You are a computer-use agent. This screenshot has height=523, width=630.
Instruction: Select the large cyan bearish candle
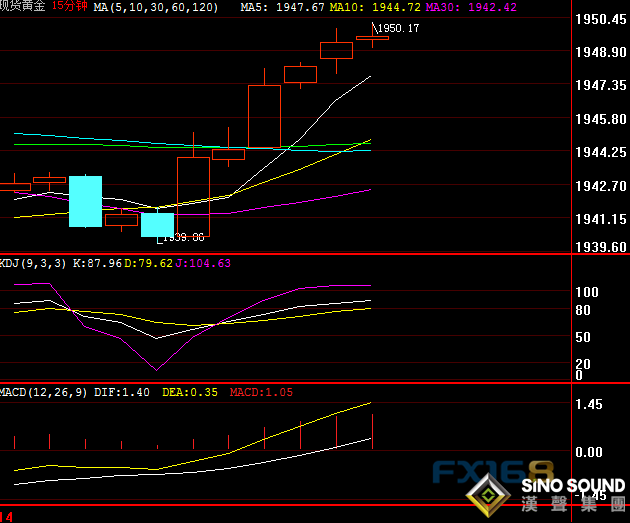click(85, 201)
